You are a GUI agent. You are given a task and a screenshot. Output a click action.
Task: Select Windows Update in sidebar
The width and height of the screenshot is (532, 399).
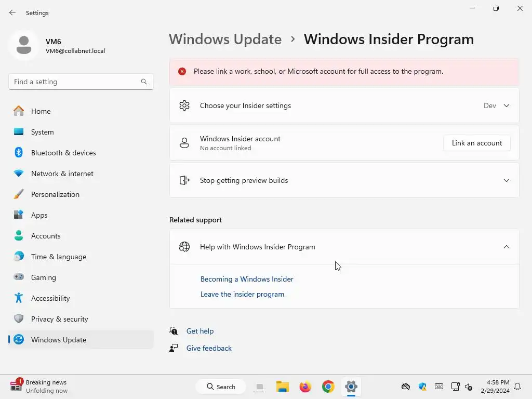(x=81, y=340)
